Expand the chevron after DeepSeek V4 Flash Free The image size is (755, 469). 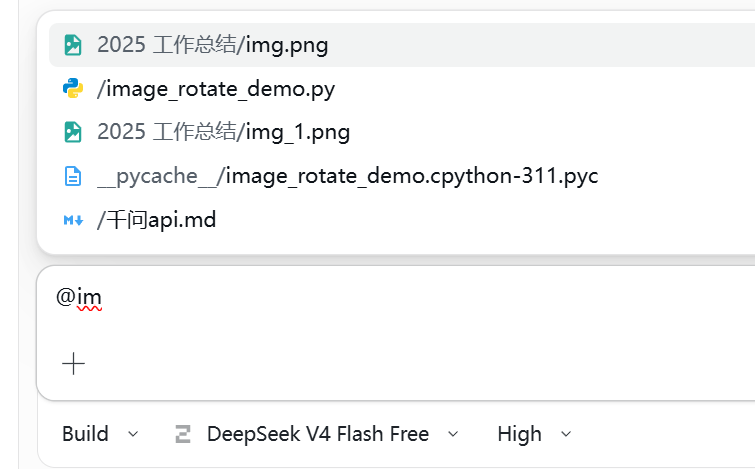[453, 434]
